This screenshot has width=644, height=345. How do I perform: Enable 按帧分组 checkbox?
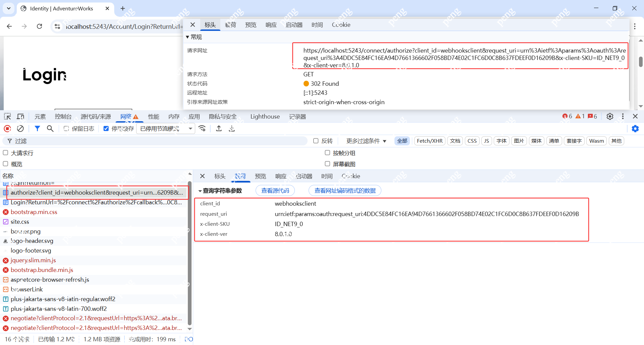(327, 153)
